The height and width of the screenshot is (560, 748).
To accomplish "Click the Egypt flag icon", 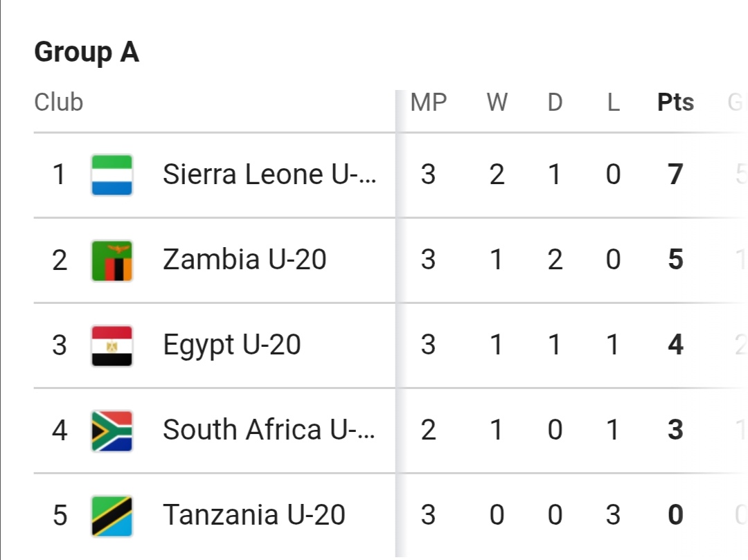I will coord(112,345).
